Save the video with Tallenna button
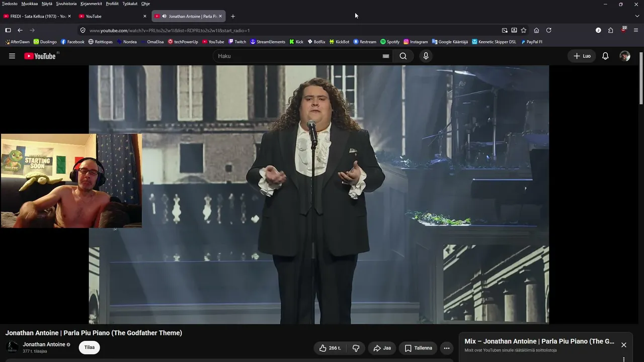This screenshot has width=644, height=362. 419,348
